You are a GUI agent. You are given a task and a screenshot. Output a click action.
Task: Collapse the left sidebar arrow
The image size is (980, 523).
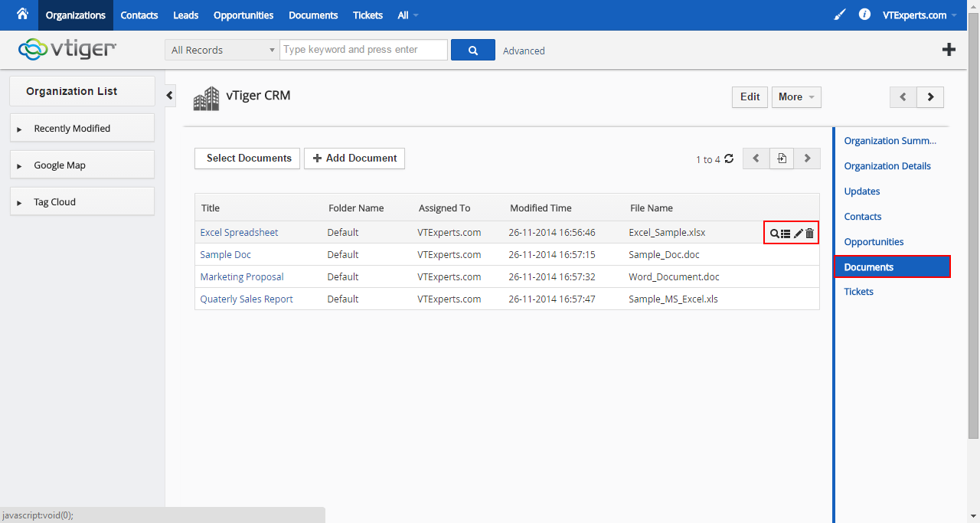pyautogui.click(x=170, y=96)
